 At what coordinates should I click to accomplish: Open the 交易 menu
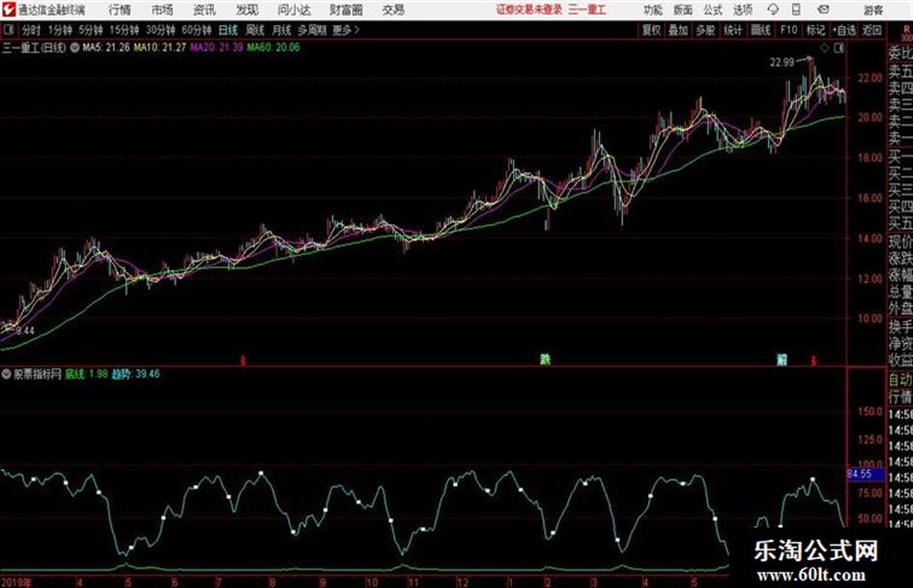393,10
